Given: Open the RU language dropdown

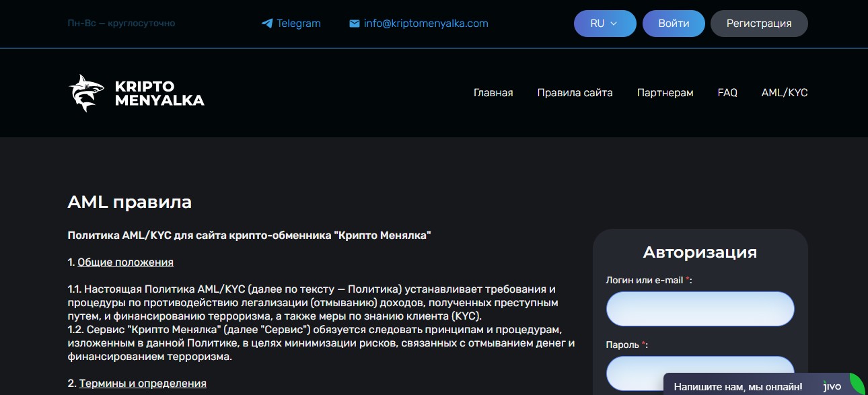Looking at the screenshot, I should (x=605, y=24).
